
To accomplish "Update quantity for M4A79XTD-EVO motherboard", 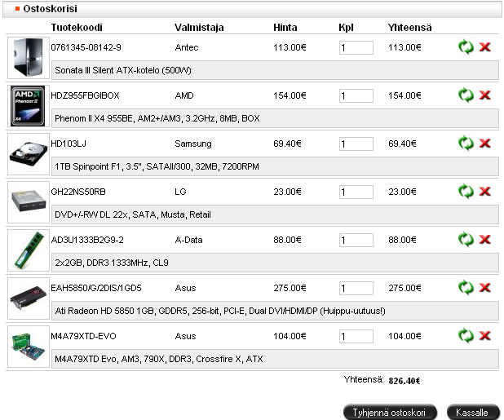I will [466, 336].
